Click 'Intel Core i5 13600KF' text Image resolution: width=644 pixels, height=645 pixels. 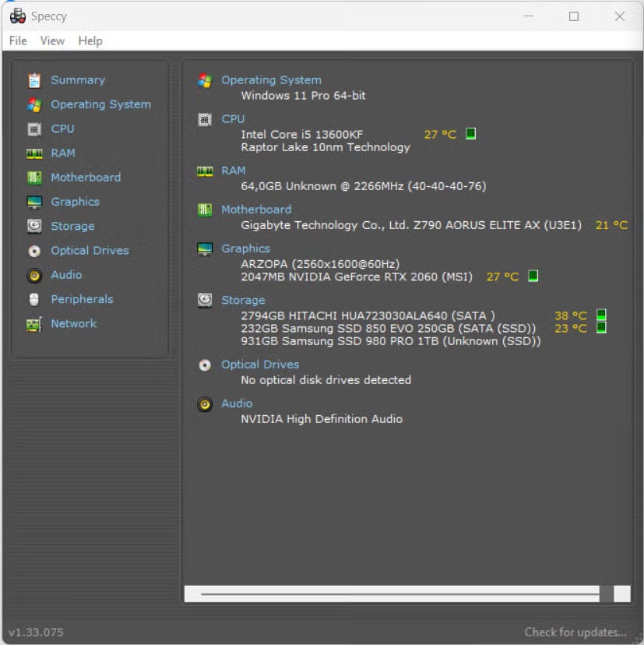(302, 135)
